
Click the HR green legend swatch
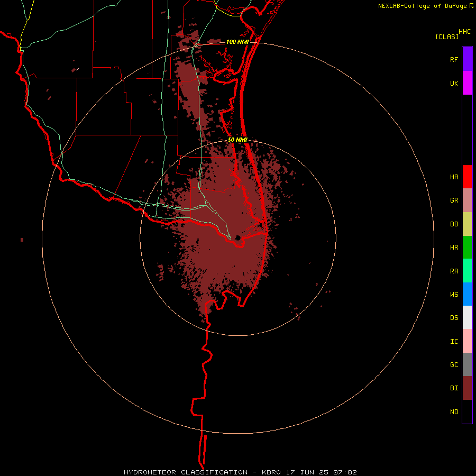click(467, 247)
